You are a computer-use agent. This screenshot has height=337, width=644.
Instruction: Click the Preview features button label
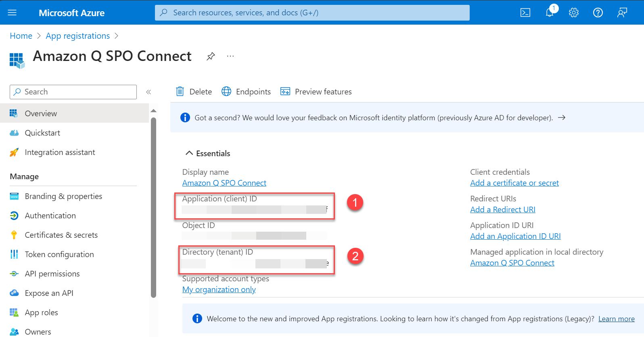(323, 92)
